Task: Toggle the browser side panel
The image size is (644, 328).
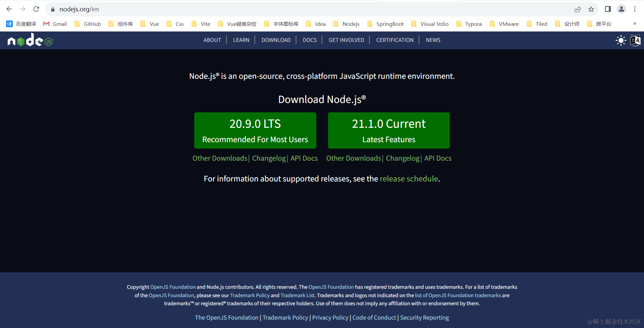Action: 608,9
